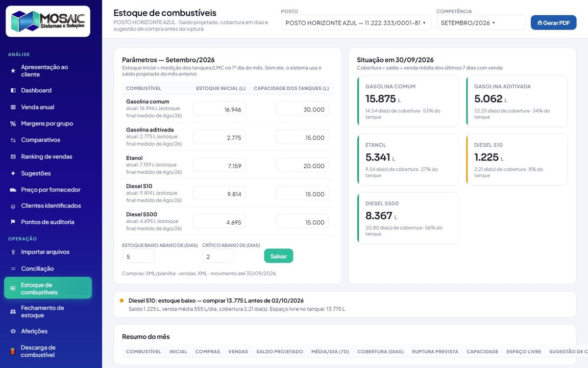Image resolution: width=588 pixels, height=368 pixels.
Task: Edit Diesel S10 tank capacity field
Action: click(302, 194)
